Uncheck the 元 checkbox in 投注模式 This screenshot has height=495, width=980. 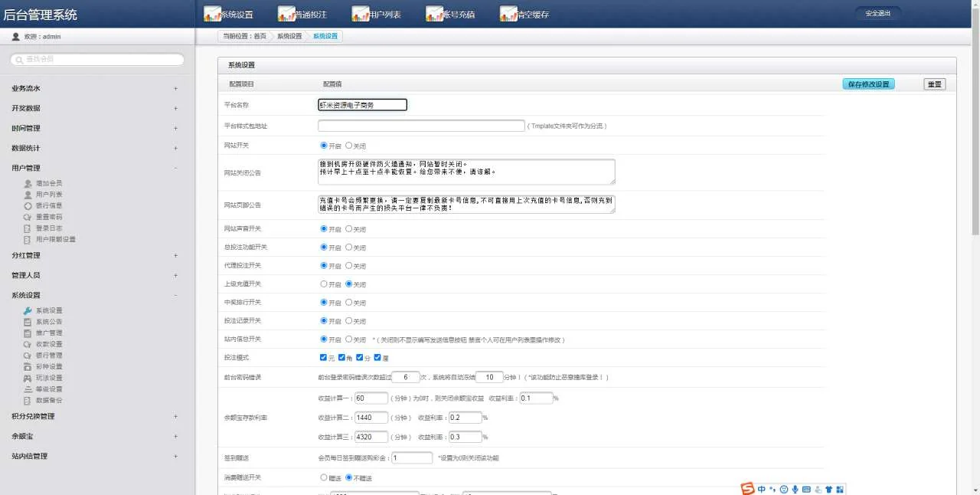tap(323, 357)
